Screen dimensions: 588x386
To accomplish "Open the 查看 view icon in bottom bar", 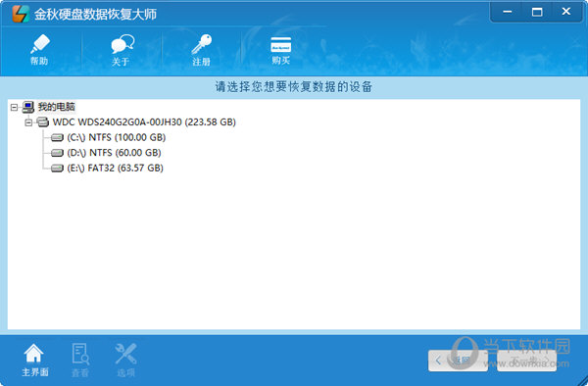I will pyautogui.click(x=80, y=361).
